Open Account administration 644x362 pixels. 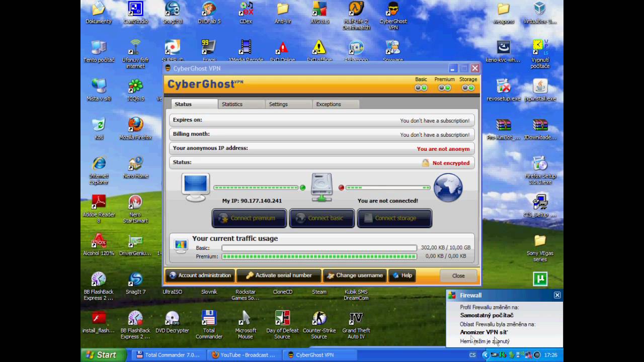200,276
